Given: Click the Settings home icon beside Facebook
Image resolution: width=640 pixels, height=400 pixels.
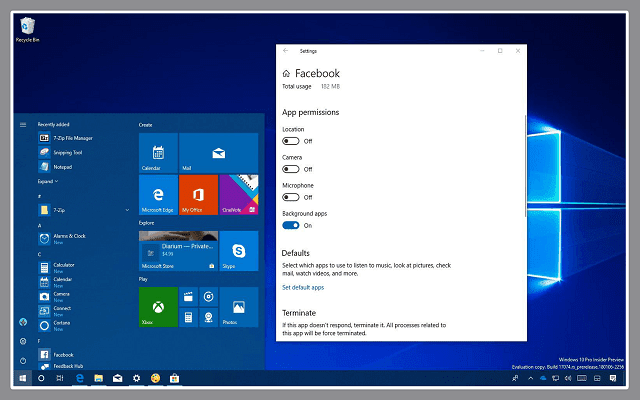Looking at the screenshot, I should pyautogui.click(x=287, y=74).
